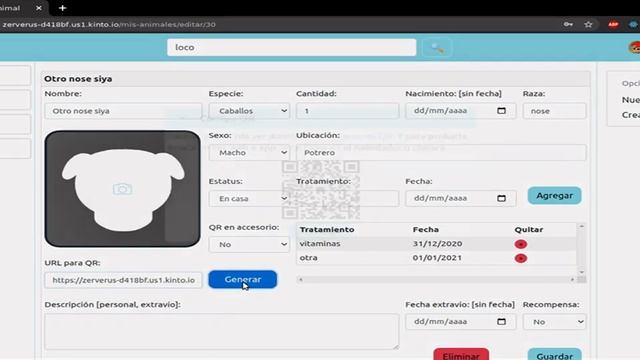Bookmark page with the star icon
The image size is (640, 360).
pyautogui.click(x=588, y=24)
